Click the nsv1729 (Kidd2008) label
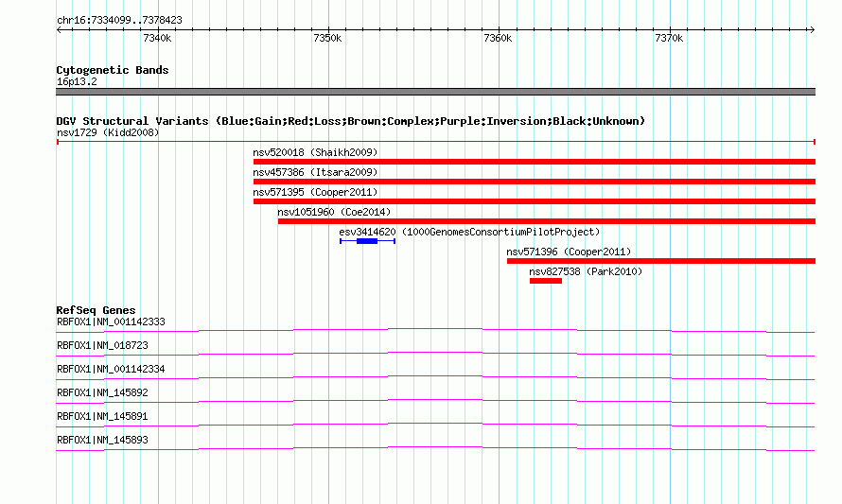Screen dimensions: 842x504 [108, 132]
